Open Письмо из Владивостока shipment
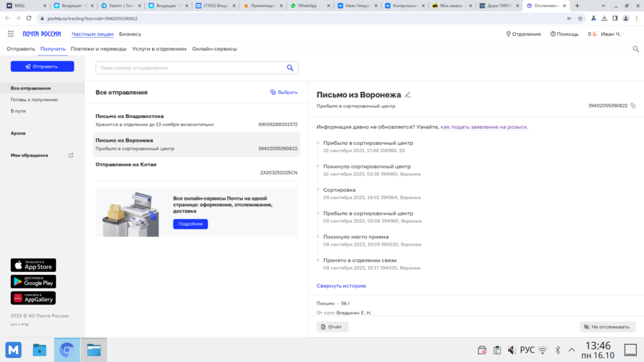The image size is (644, 362). 196,120
